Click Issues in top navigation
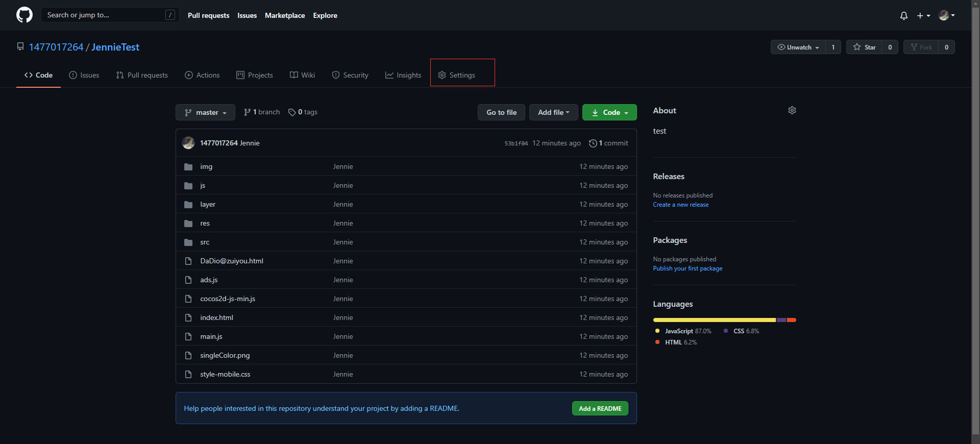 tap(247, 15)
